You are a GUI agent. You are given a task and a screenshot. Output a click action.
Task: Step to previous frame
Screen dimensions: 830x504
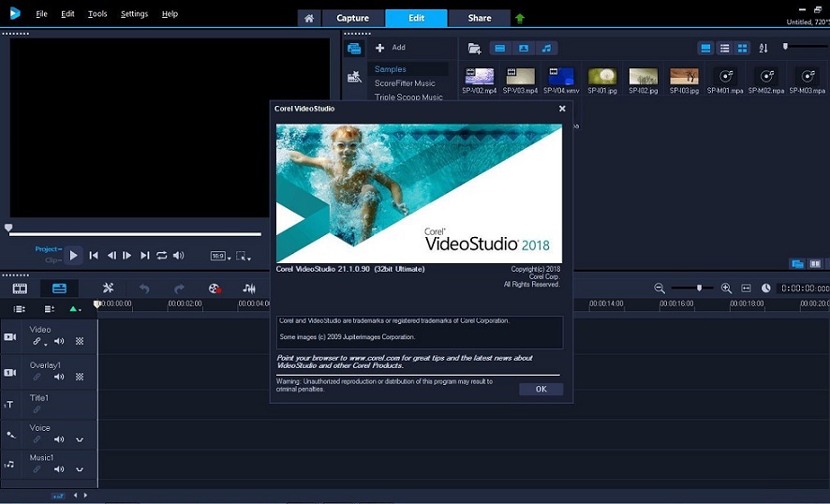pyautogui.click(x=111, y=255)
